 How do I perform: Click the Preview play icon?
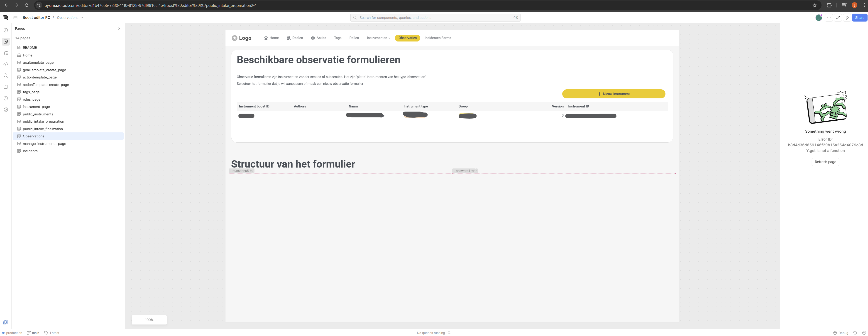(847, 18)
